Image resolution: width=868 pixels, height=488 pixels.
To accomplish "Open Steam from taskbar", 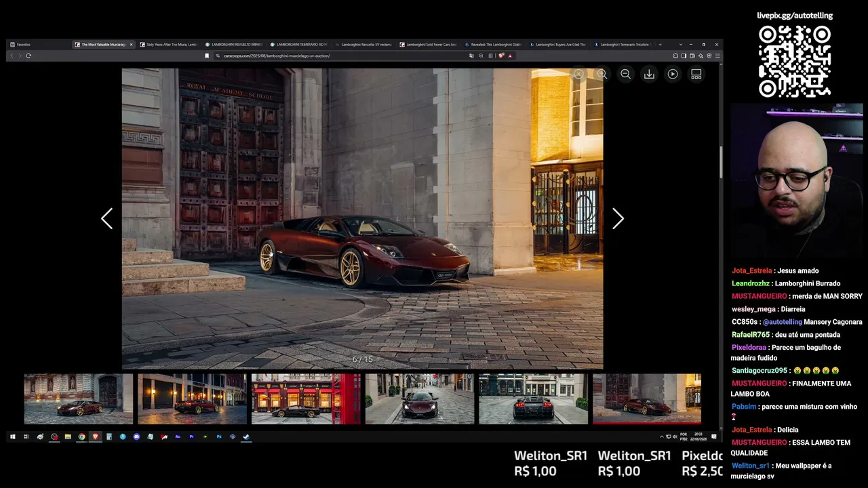I will pyautogui.click(x=246, y=437).
